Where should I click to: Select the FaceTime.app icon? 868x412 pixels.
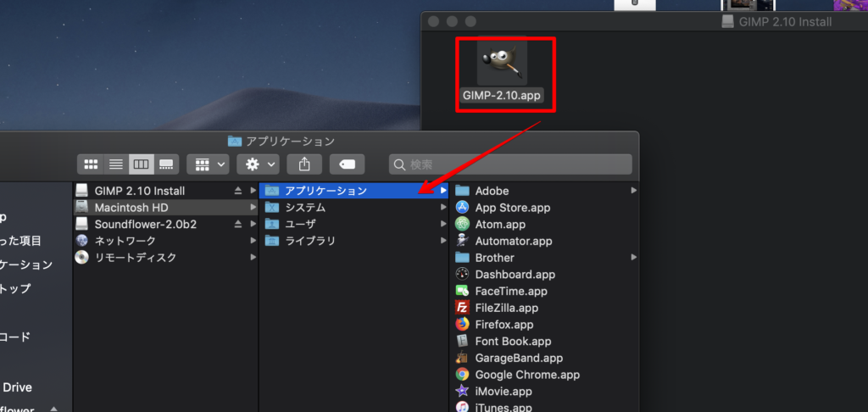pos(462,290)
